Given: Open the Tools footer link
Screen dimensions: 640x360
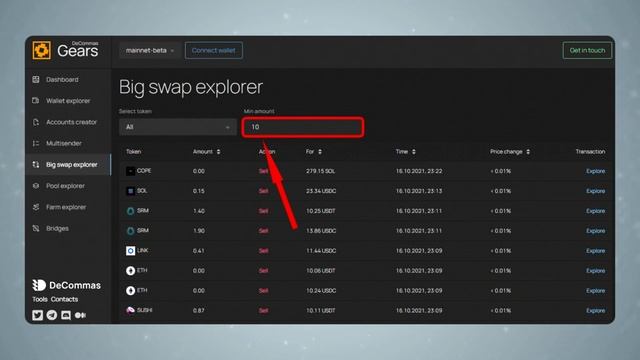Looking at the screenshot, I should pyautogui.click(x=40, y=299).
